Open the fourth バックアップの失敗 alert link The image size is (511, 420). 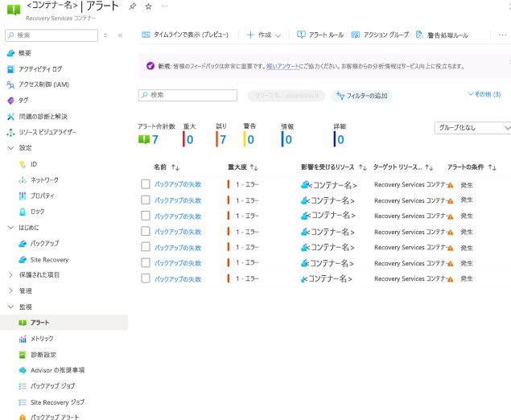click(178, 232)
